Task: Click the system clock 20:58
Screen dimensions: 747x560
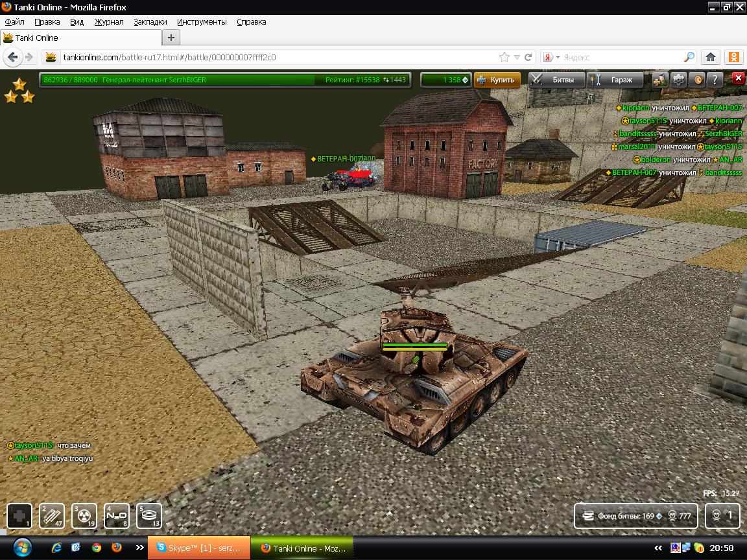Action: click(x=721, y=548)
